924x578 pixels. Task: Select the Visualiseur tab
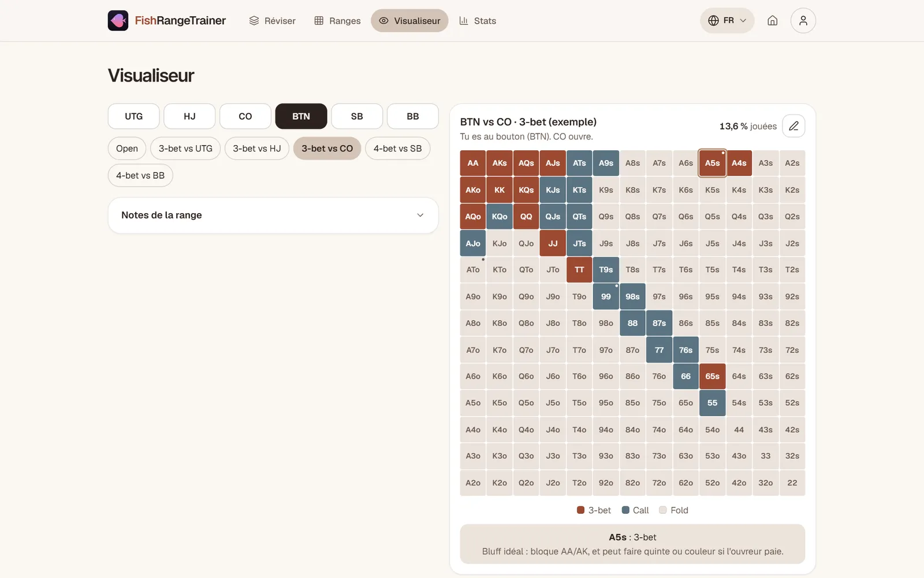coord(409,21)
